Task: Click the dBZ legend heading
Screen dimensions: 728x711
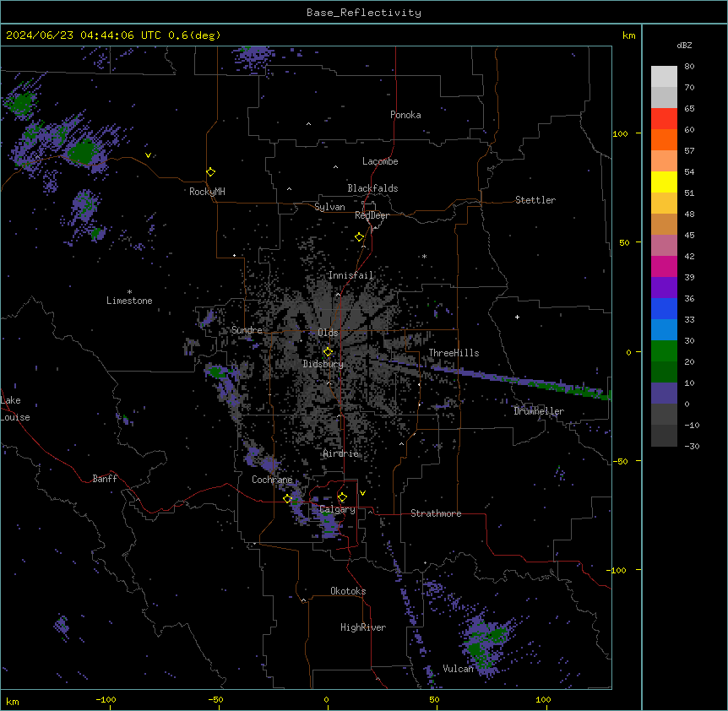Action: (x=684, y=45)
